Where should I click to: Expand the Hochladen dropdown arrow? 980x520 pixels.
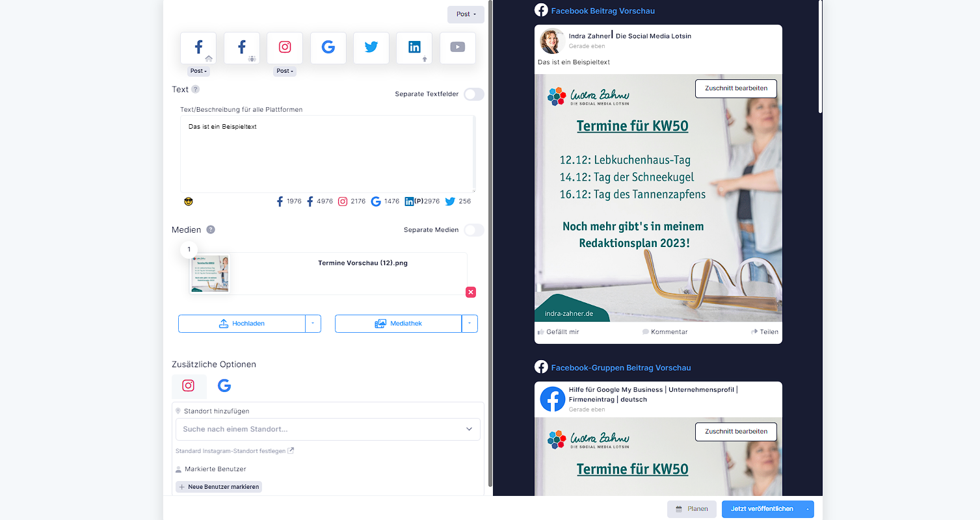[313, 324]
